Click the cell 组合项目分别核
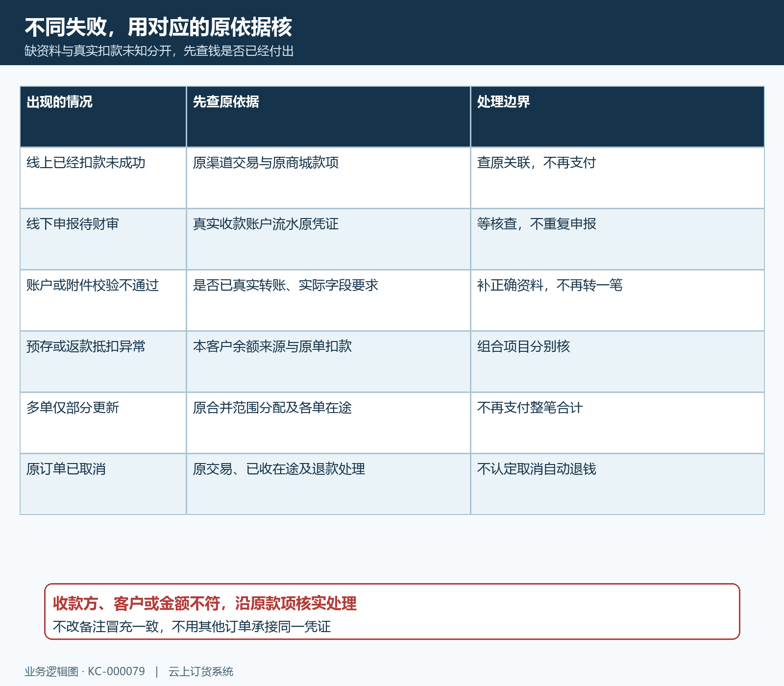784x686 pixels. 617,362
